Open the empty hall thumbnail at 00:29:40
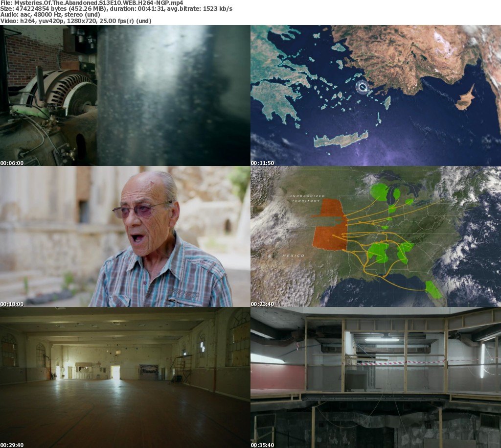The image size is (501, 448). 125,377
